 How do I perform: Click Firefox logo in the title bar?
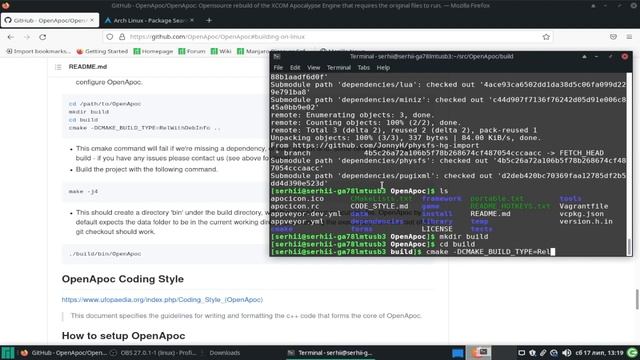click(x=6, y=5)
